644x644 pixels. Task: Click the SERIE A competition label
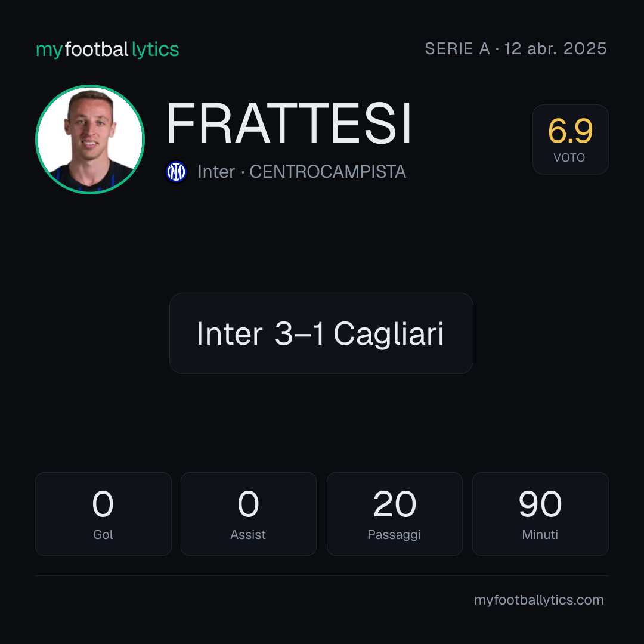(x=457, y=49)
